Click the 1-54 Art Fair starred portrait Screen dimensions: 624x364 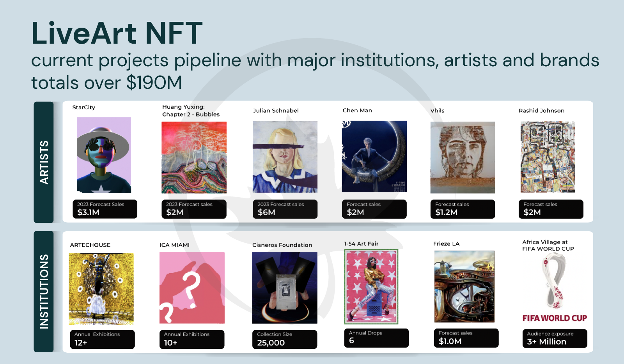(x=371, y=287)
